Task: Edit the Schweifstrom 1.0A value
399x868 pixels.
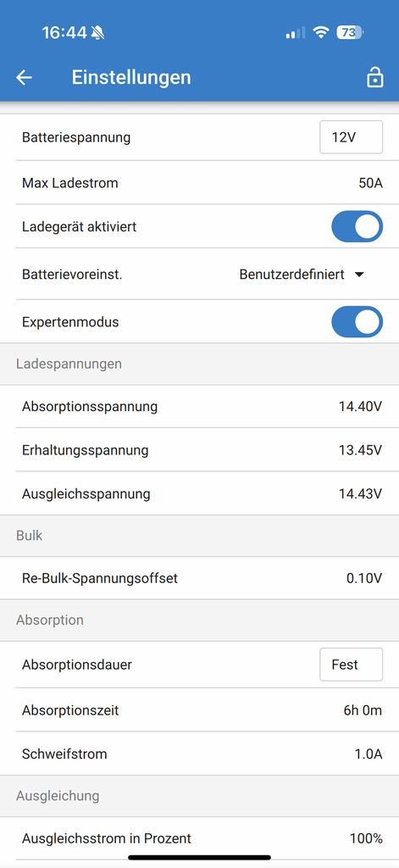Action: tap(199, 754)
